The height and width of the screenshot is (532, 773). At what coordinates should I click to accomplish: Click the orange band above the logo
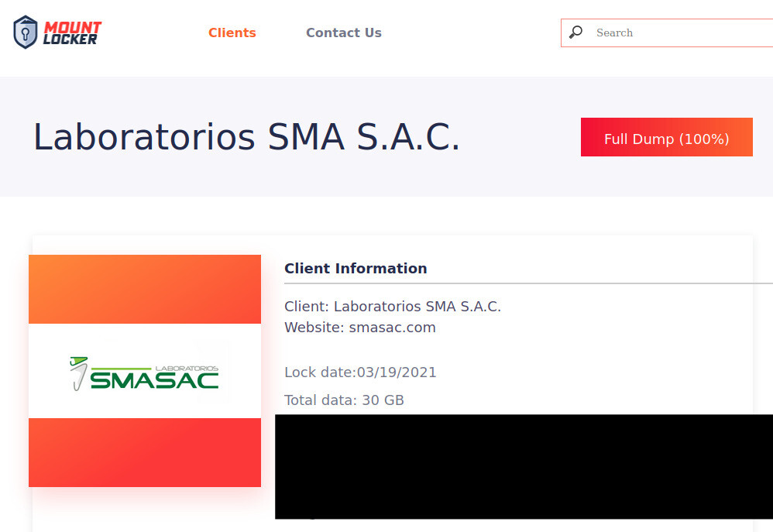[x=144, y=289]
